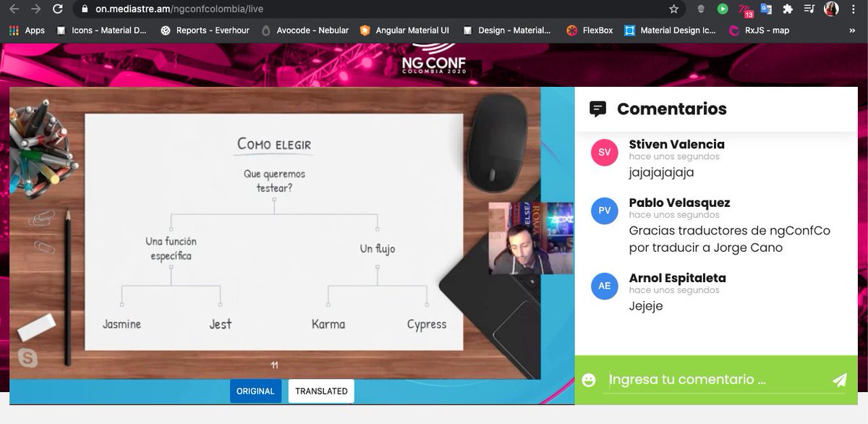Screen dimensions: 868x424
Task: Click the Comentarios heading
Action: pos(672,109)
